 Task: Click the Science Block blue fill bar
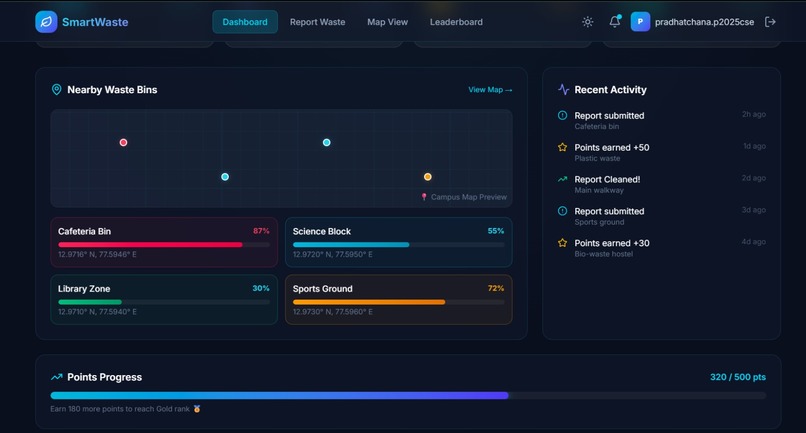351,245
